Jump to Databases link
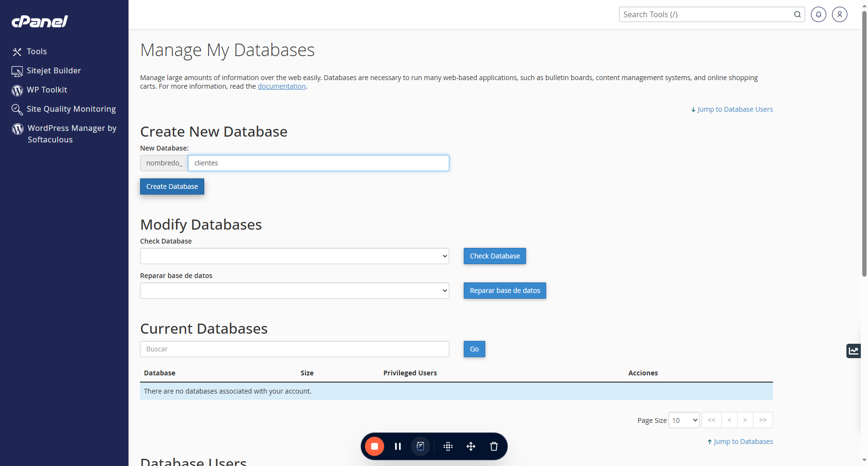868x466 pixels. pos(740,442)
